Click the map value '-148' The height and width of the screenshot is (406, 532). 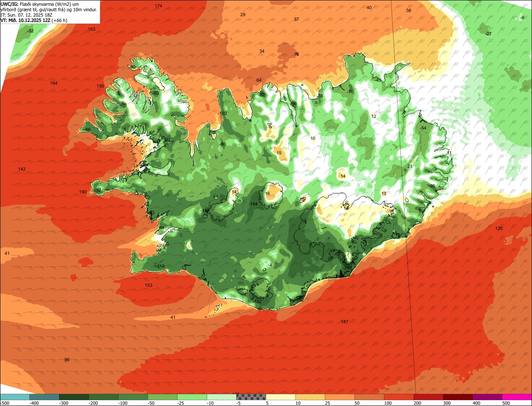[x=205, y=211]
